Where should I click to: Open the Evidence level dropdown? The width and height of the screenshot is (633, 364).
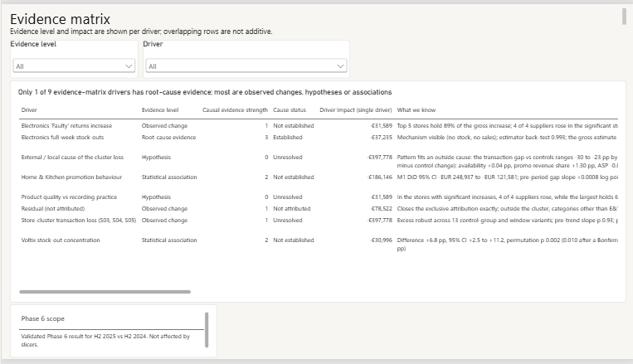coord(74,66)
